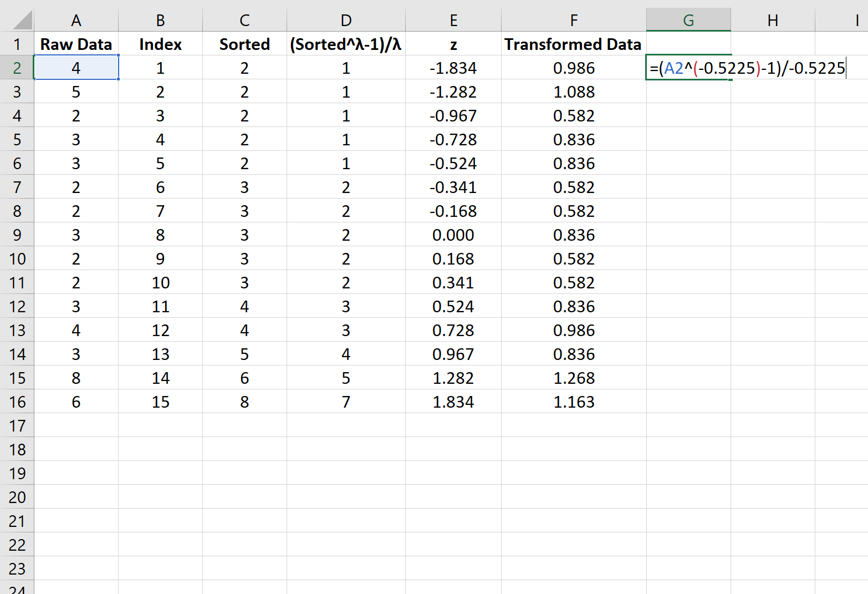The width and height of the screenshot is (868, 594).
Task: Select row 23 header
Action: (17, 568)
